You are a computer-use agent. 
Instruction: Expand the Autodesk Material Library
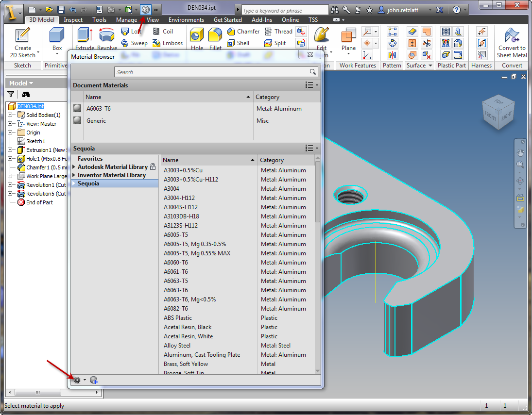(x=74, y=167)
